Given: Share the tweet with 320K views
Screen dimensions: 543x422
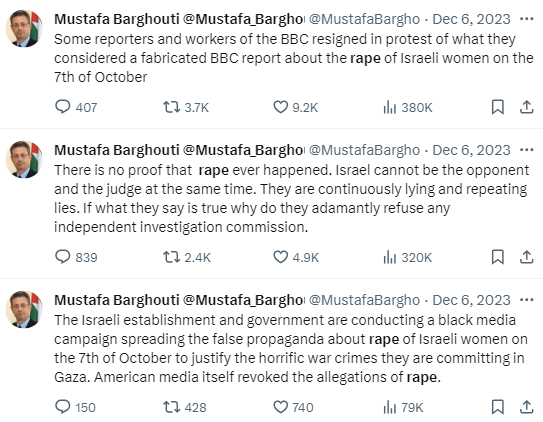Looking at the screenshot, I should tap(526, 257).
